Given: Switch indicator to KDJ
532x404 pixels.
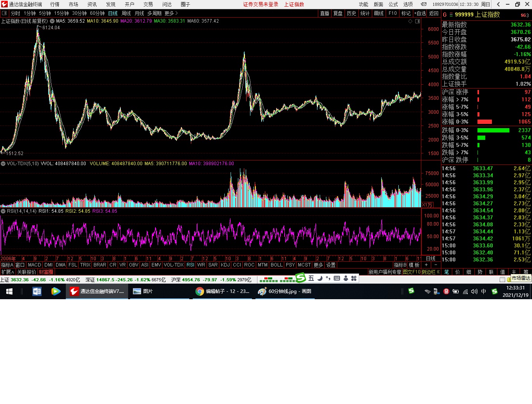Looking at the screenshot, I should tap(225, 265).
